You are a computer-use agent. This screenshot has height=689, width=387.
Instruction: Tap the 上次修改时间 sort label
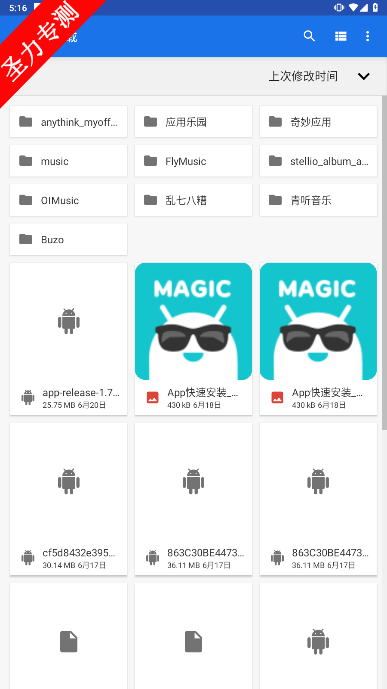coord(303,76)
